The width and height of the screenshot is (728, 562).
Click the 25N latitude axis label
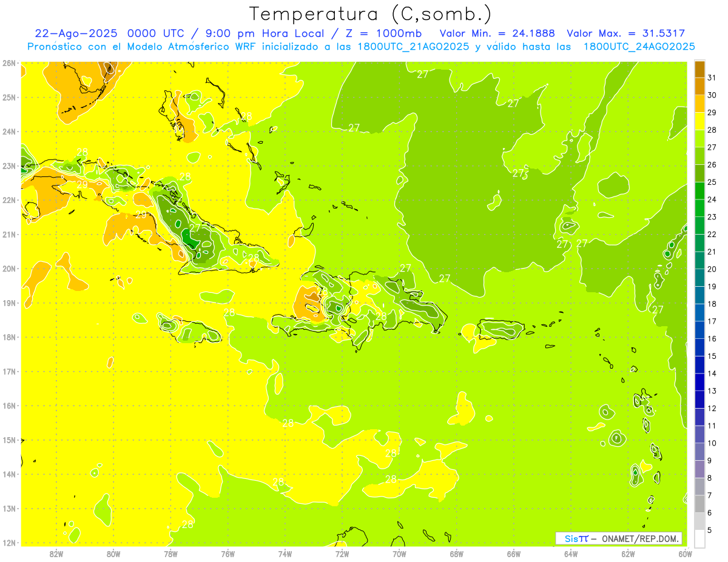[x=9, y=98]
